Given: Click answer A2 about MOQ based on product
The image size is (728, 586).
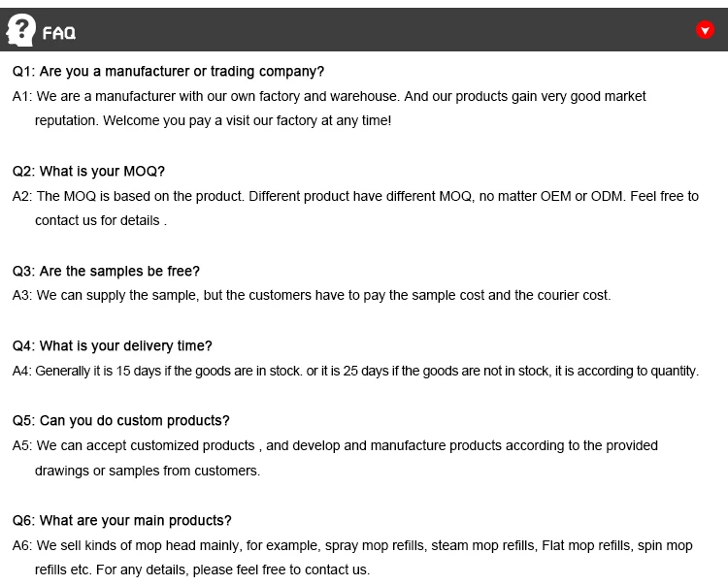Looking at the screenshot, I should (x=355, y=196).
